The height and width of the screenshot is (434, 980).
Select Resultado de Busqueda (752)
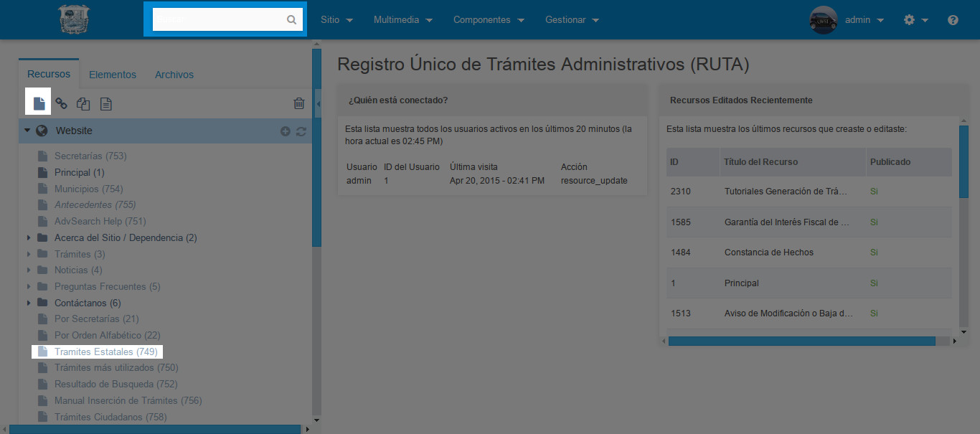coord(116,384)
